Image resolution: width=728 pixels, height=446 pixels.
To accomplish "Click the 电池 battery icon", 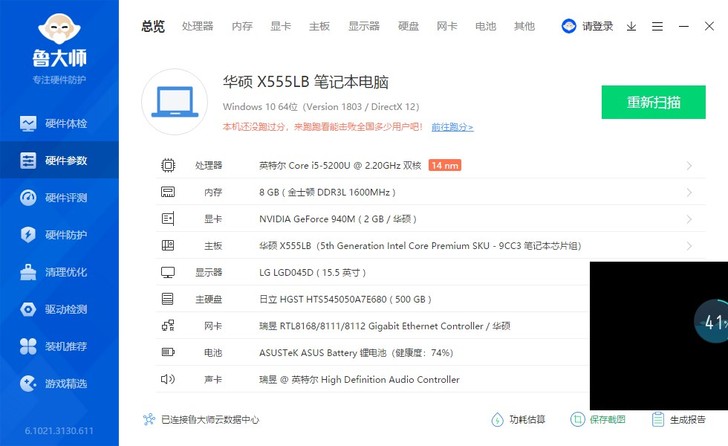I will click(168, 352).
